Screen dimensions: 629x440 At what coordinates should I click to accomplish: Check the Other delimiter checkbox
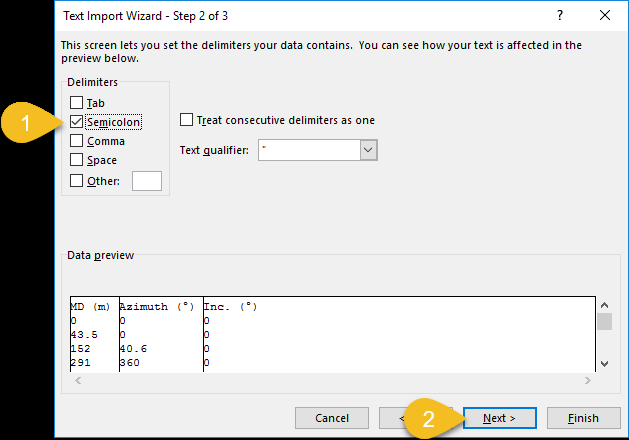pos(77,180)
